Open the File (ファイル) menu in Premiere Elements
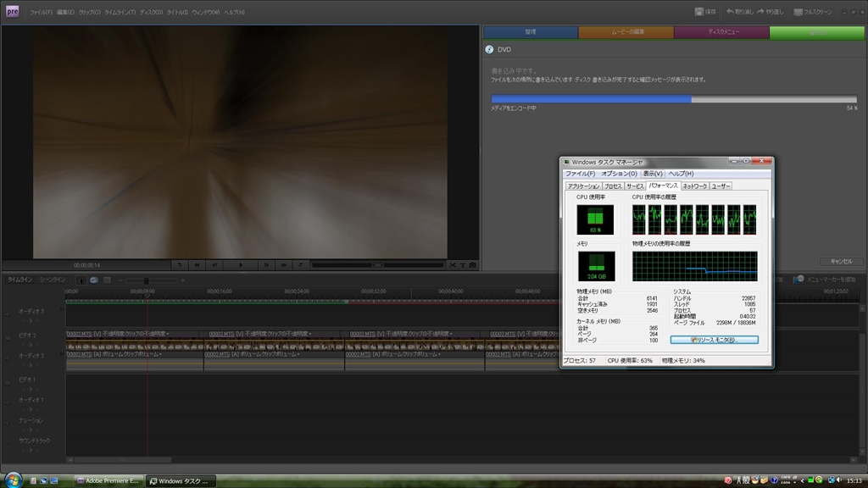 point(41,13)
